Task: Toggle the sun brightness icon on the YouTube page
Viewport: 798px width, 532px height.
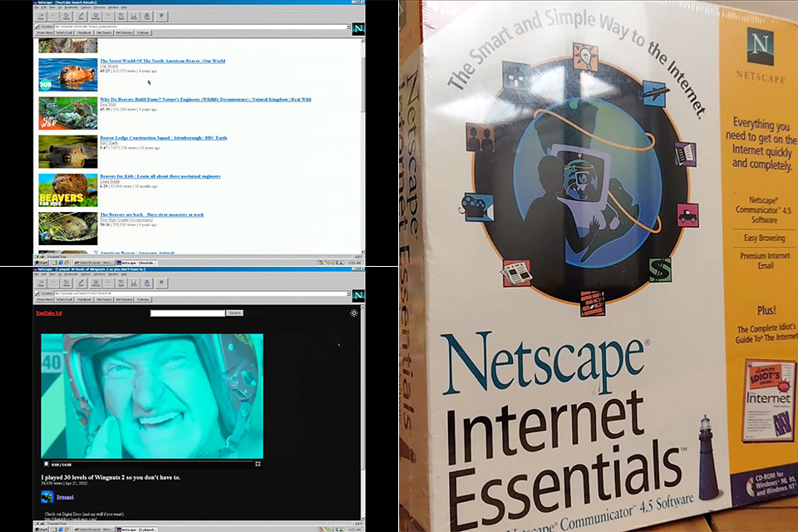Action: click(x=354, y=313)
